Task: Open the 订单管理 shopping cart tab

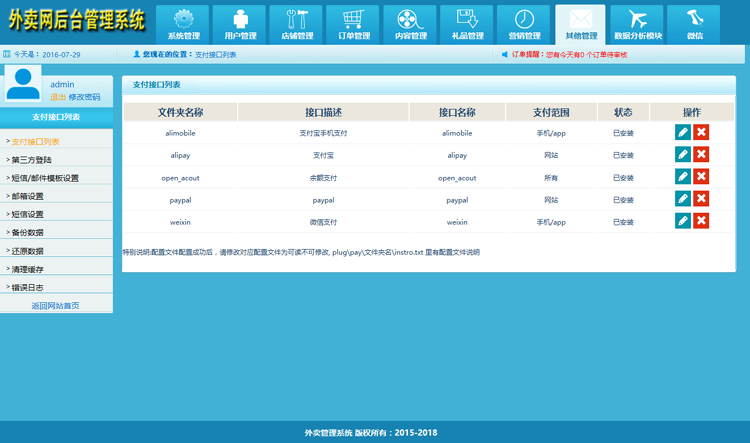Action: click(353, 24)
